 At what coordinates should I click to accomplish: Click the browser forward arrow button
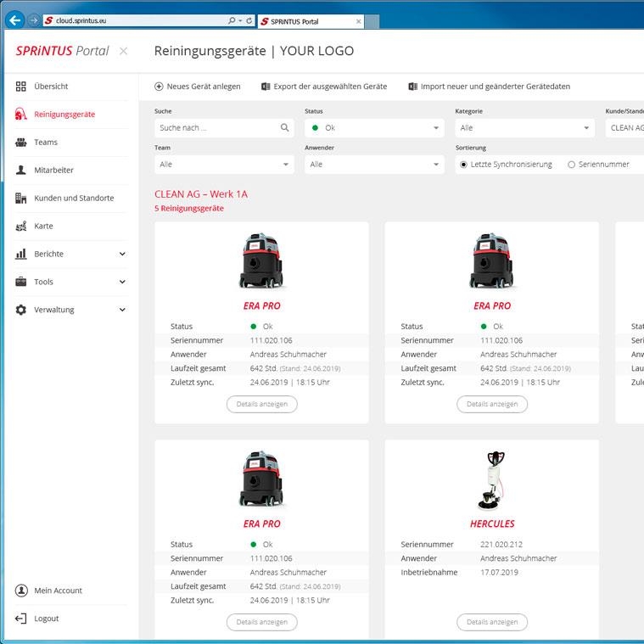(x=34, y=20)
